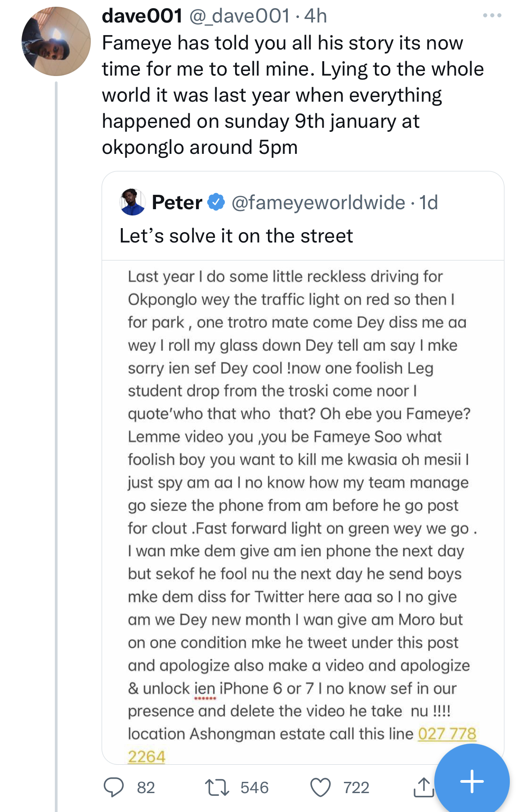Open the more options menu on dave001's tweet
The height and width of the screenshot is (812, 526).
(492, 16)
